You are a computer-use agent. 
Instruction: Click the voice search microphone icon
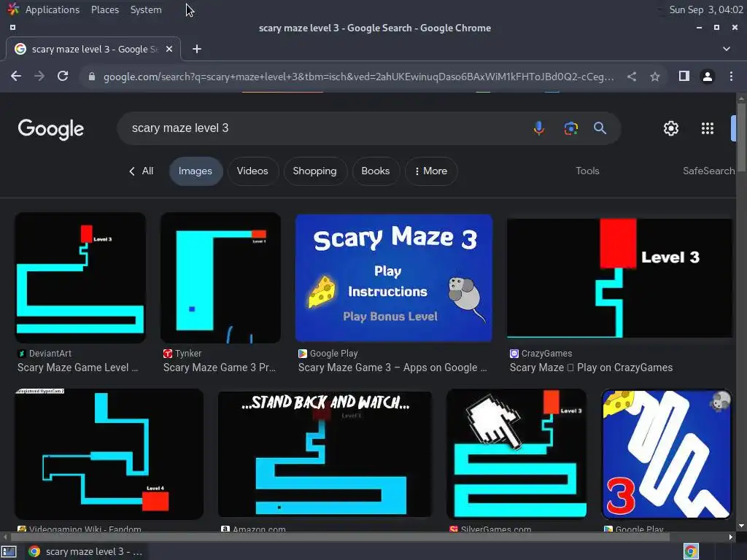pyautogui.click(x=539, y=128)
